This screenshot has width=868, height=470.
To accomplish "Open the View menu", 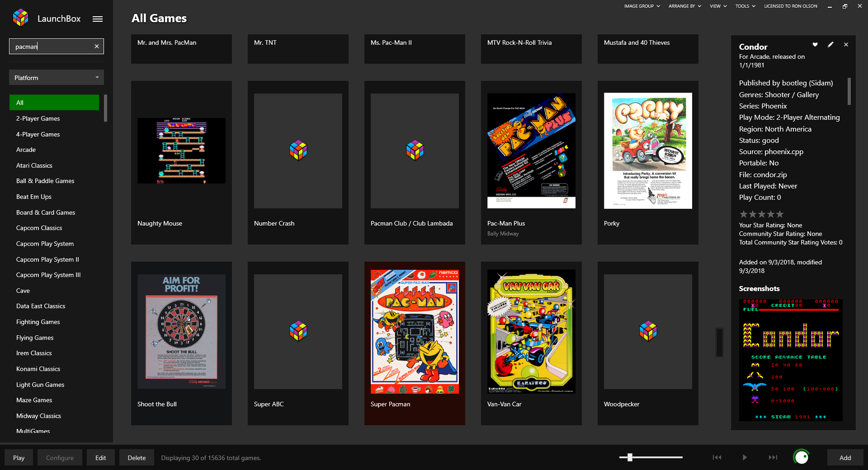I will click(718, 6).
